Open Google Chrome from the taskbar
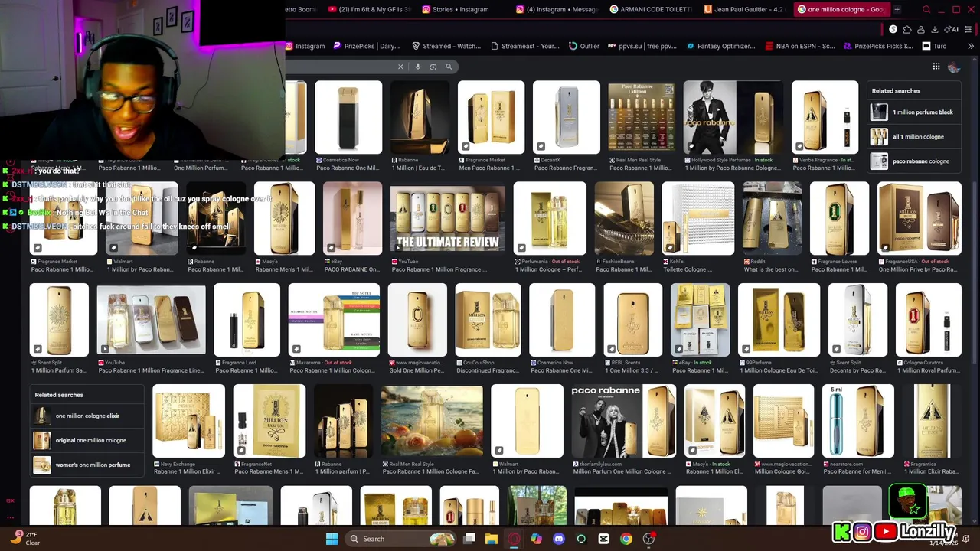Viewport: 980px width, 551px height. click(626, 539)
